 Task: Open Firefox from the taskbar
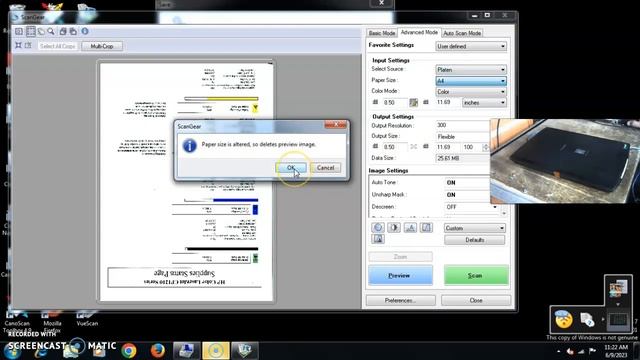coord(158,351)
